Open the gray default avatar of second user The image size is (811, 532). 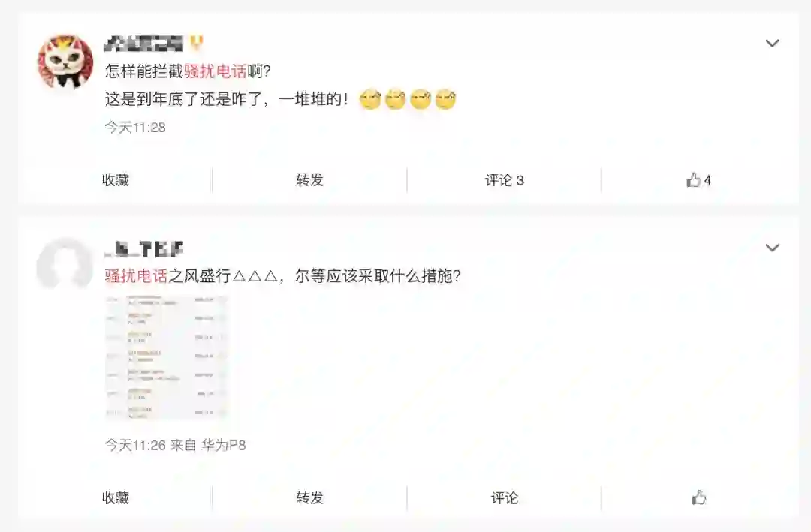tap(65, 265)
